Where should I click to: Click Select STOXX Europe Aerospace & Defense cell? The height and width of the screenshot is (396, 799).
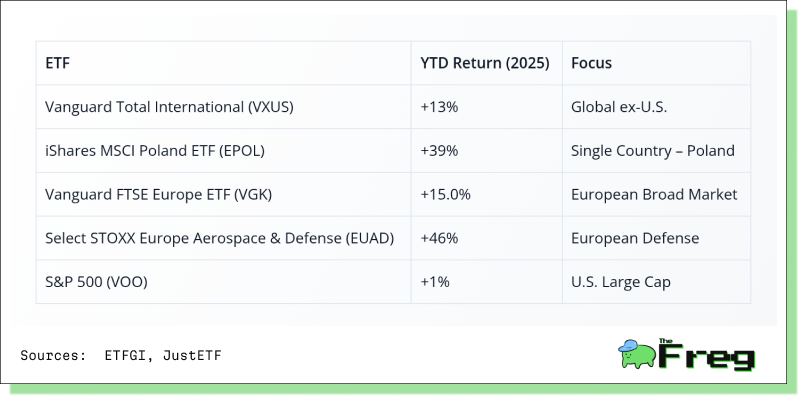pos(223,239)
